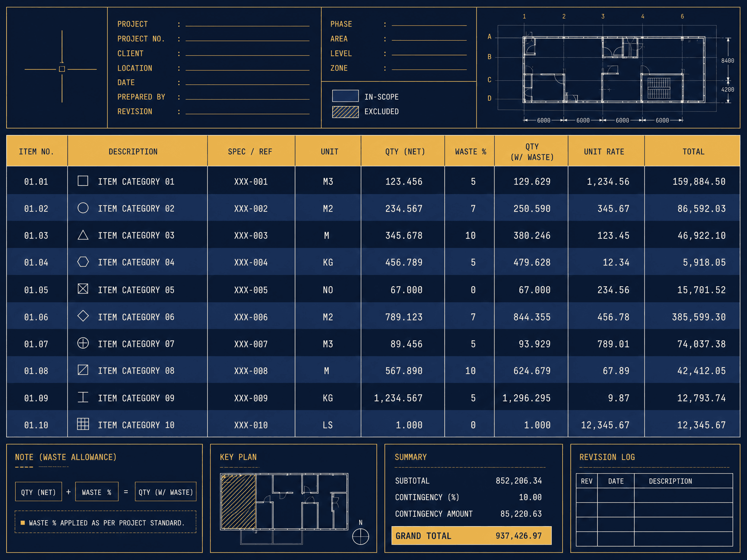Click the CONTINGENCY (%) value 10.00

click(x=530, y=497)
